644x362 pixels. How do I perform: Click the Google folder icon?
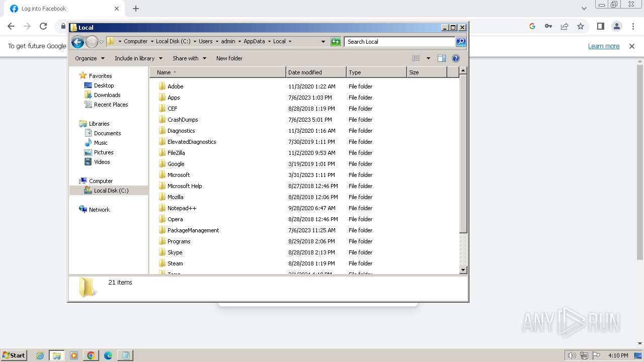click(x=162, y=163)
